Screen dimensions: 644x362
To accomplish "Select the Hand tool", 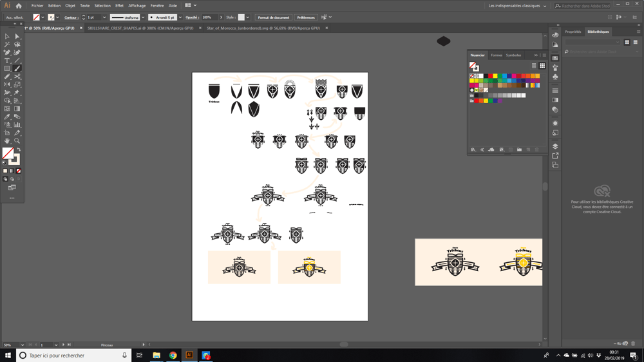I will (x=7, y=141).
